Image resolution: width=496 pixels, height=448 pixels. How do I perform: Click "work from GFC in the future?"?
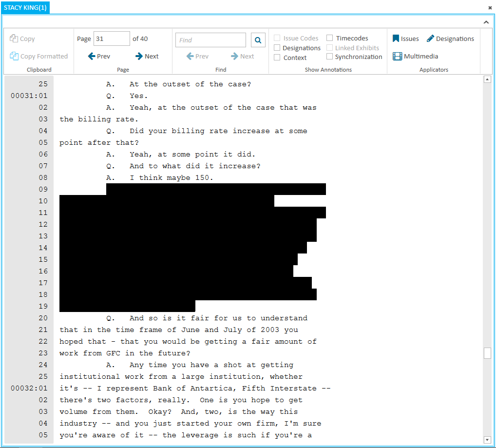(125, 353)
